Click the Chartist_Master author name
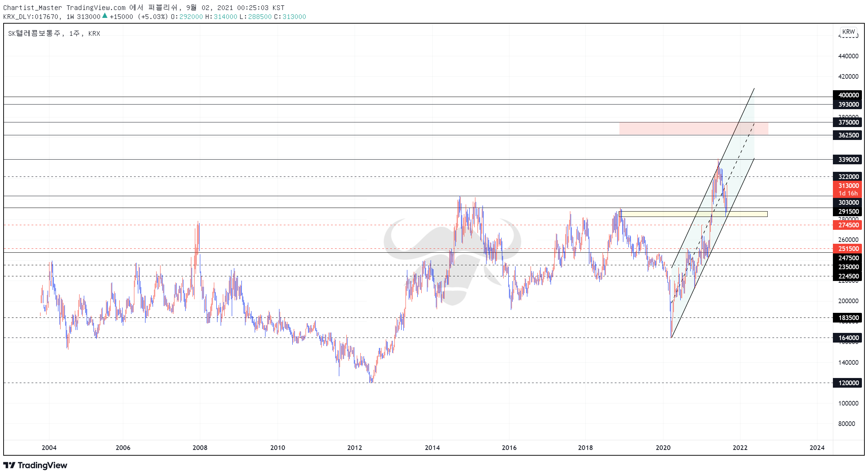The width and height of the screenshot is (868, 475). click(x=33, y=8)
